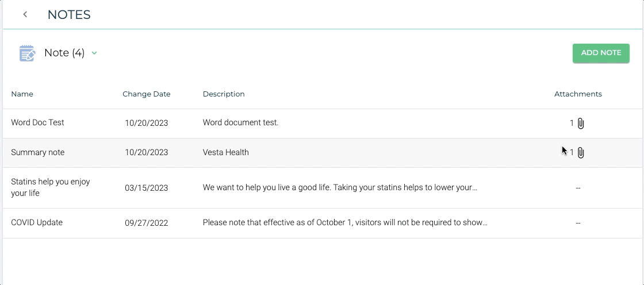
Task: Click the 09/27/2022 change date cell
Action: [147, 223]
